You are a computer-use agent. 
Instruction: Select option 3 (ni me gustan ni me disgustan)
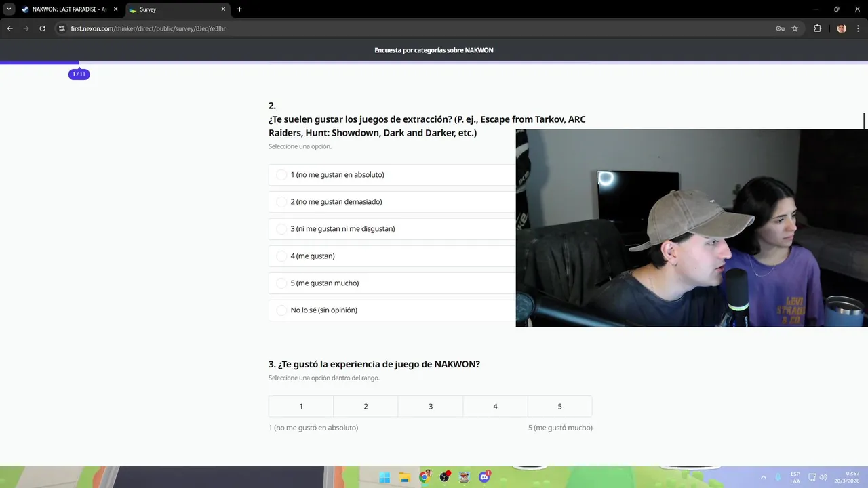tap(392, 229)
